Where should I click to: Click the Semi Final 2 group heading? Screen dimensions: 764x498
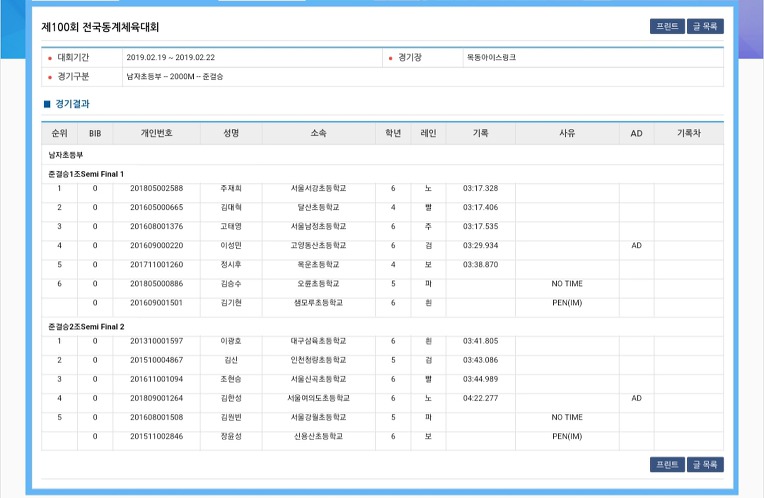pyautogui.click(x=86, y=326)
